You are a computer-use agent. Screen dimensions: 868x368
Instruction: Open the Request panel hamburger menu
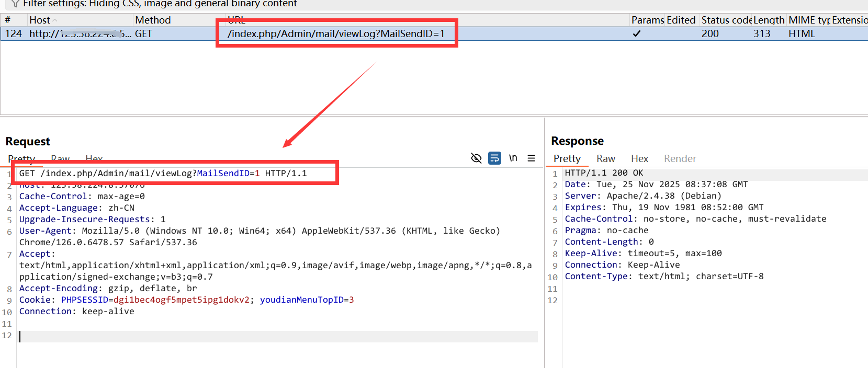pos(531,158)
